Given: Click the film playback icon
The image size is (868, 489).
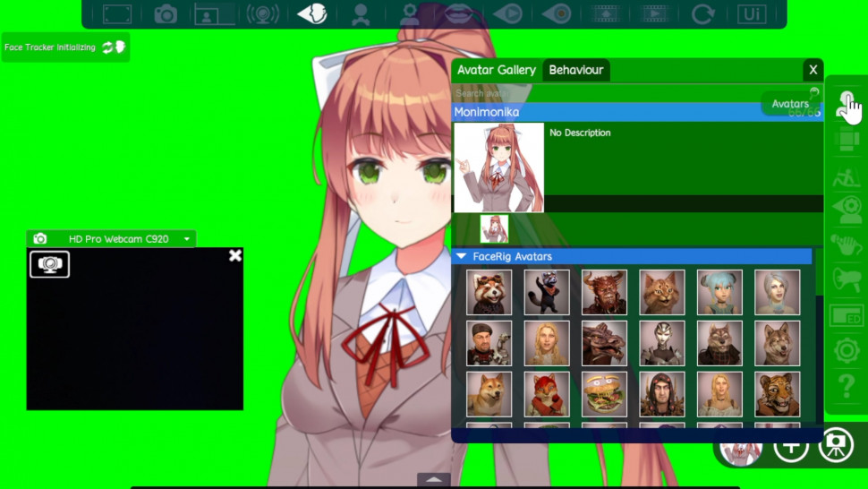Looking at the screenshot, I should [654, 13].
